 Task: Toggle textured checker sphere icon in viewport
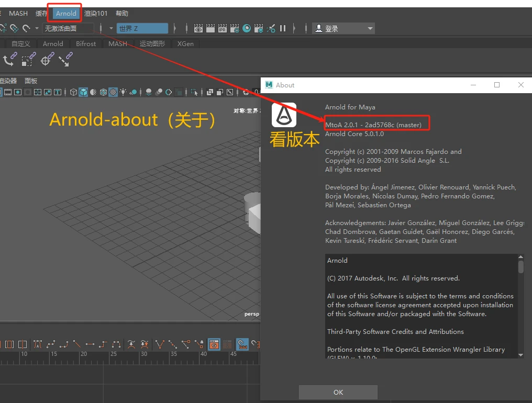click(x=113, y=92)
